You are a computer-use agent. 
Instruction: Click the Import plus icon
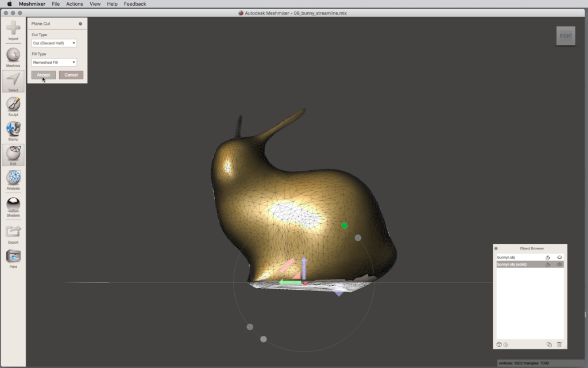tap(13, 28)
